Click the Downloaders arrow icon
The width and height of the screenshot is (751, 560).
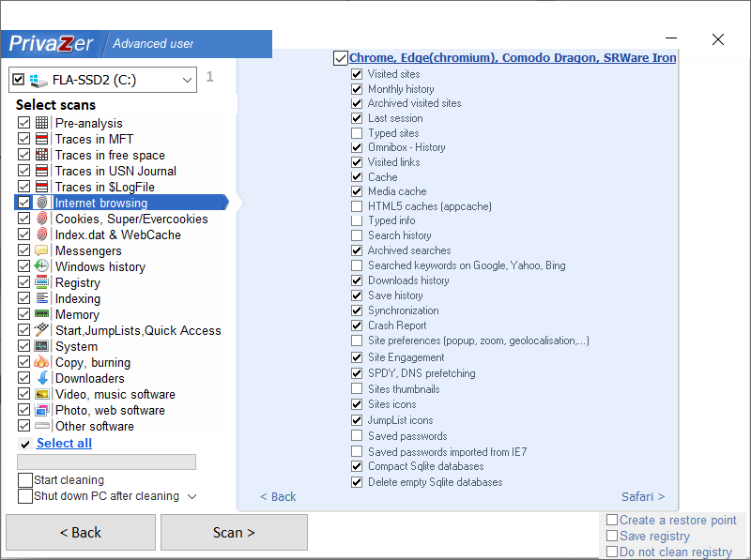click(41, 378)
